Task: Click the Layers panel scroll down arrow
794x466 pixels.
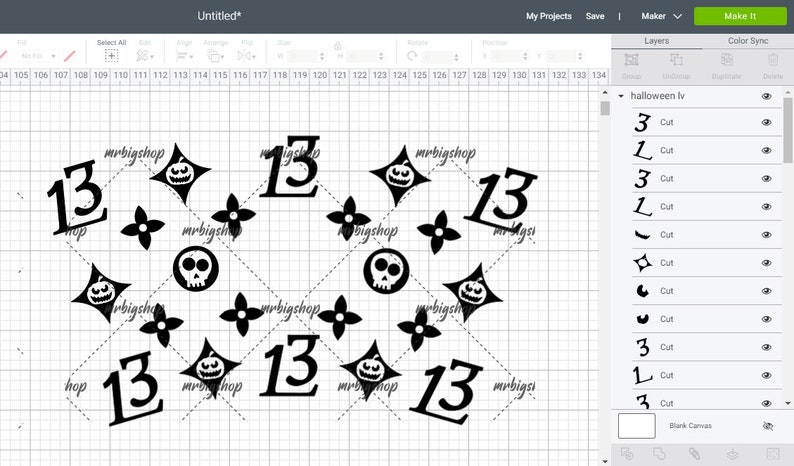Action: [787, 404]
